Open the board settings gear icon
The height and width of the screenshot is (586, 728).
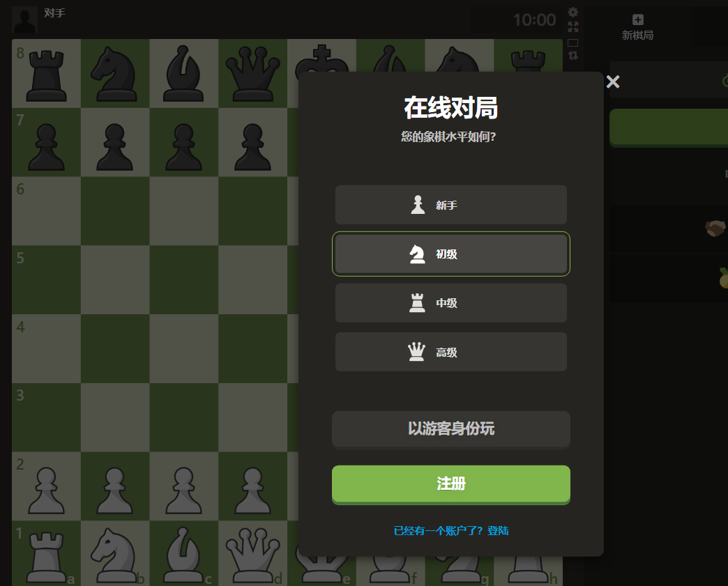pos(573,12)
